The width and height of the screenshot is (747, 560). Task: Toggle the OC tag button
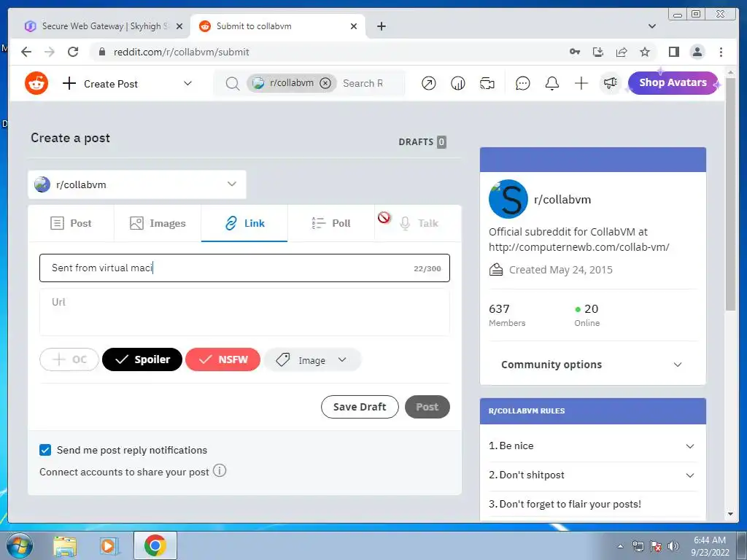pyautogui.click(x=69, y=359)
